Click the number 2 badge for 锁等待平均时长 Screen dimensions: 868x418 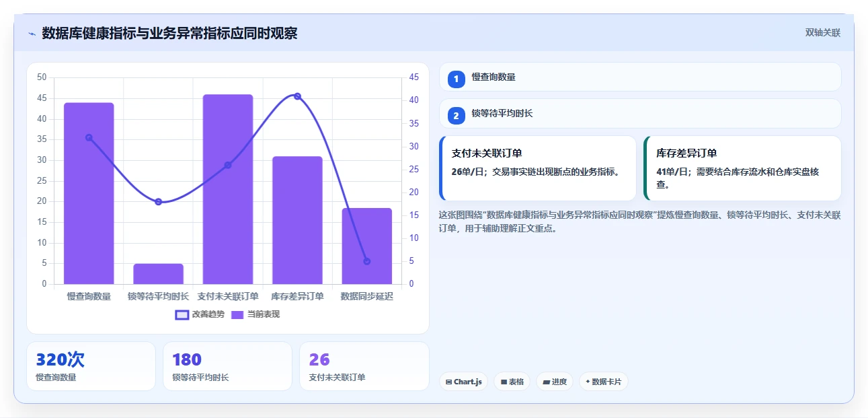click(x=457, y=116)
